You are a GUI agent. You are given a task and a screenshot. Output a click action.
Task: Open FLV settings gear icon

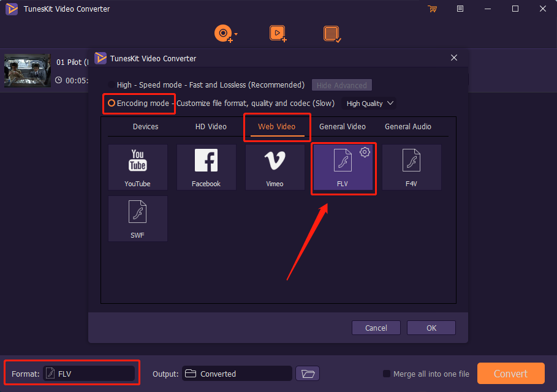point(365,153)
